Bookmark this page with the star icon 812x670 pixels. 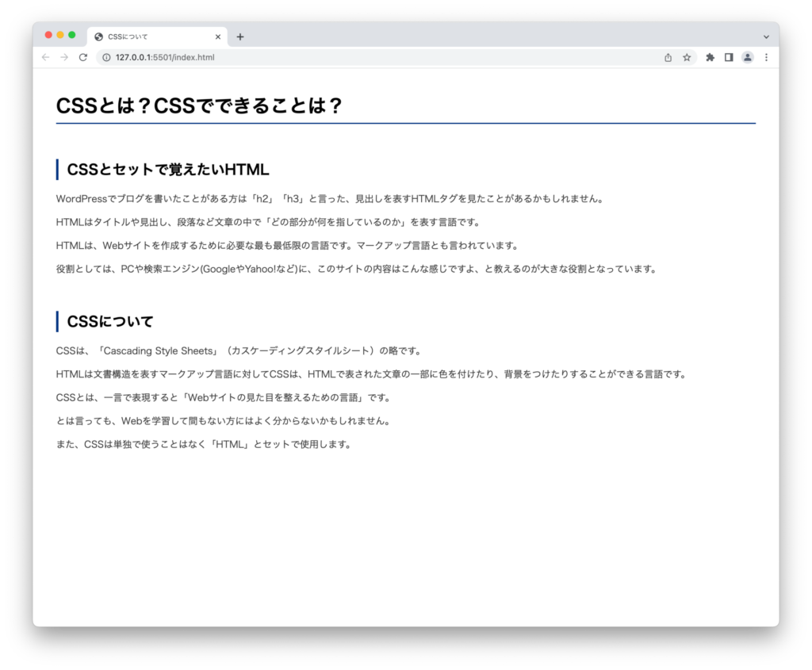pyautogui.click(x=687, y=57)
